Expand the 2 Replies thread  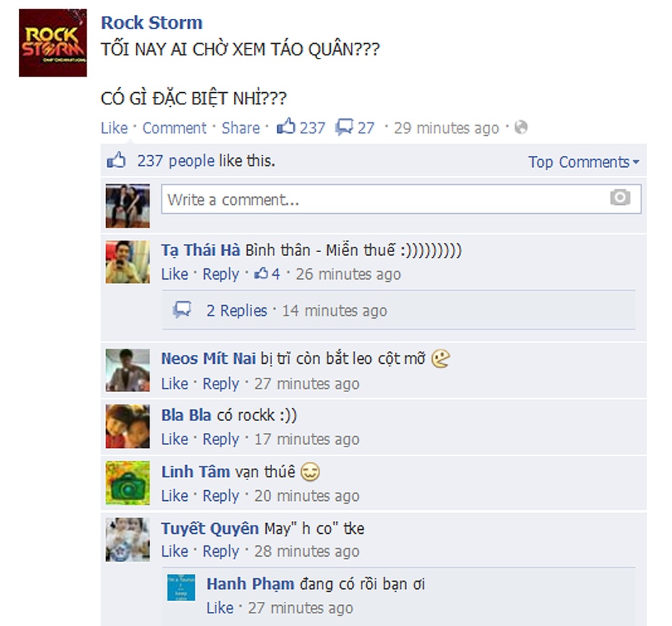tap(237, 311)
